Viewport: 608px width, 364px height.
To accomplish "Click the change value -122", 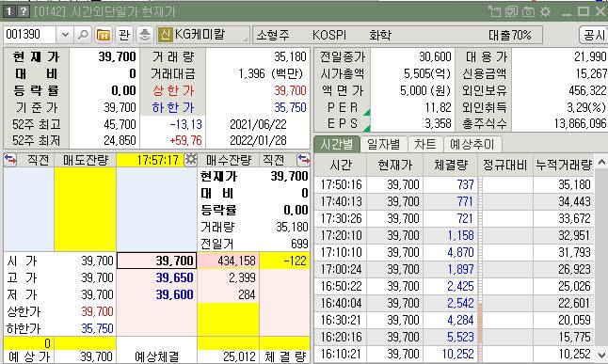I will (296, 261).
